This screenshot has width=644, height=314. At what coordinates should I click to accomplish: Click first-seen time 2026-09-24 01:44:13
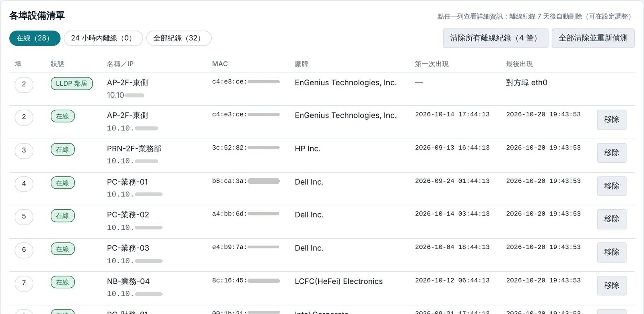tap(452, 181)
